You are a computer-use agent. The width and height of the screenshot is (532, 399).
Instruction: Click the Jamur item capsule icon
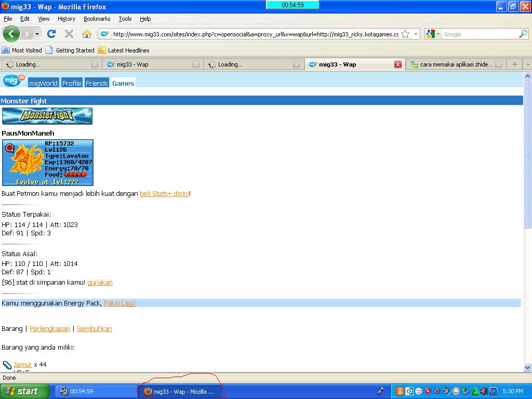(7, 365)
